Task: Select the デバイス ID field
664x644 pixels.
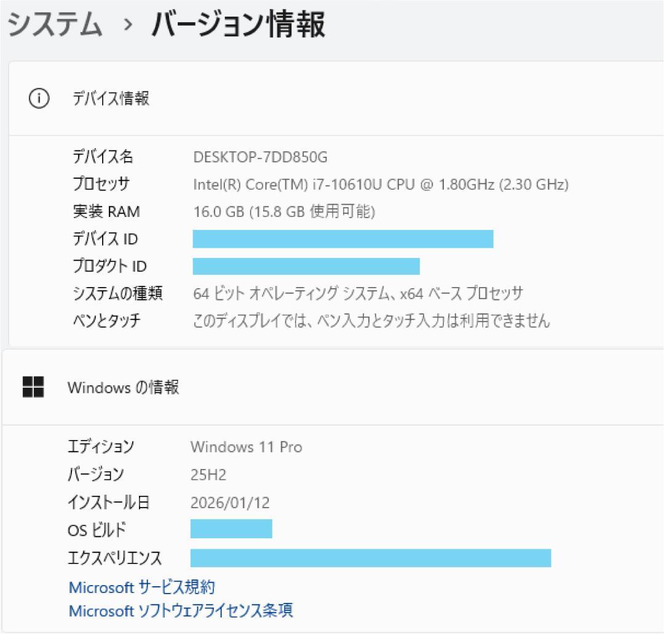Action: click(x=342, y=238)
